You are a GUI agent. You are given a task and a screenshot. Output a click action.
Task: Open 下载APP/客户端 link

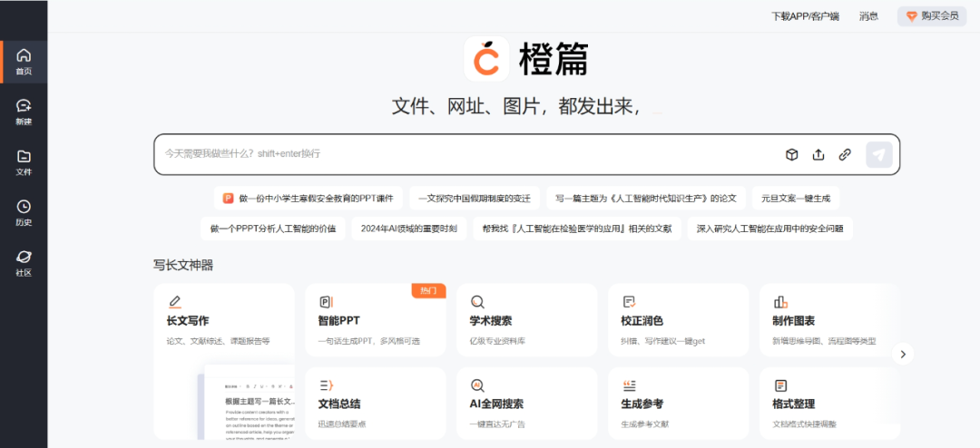805,16
